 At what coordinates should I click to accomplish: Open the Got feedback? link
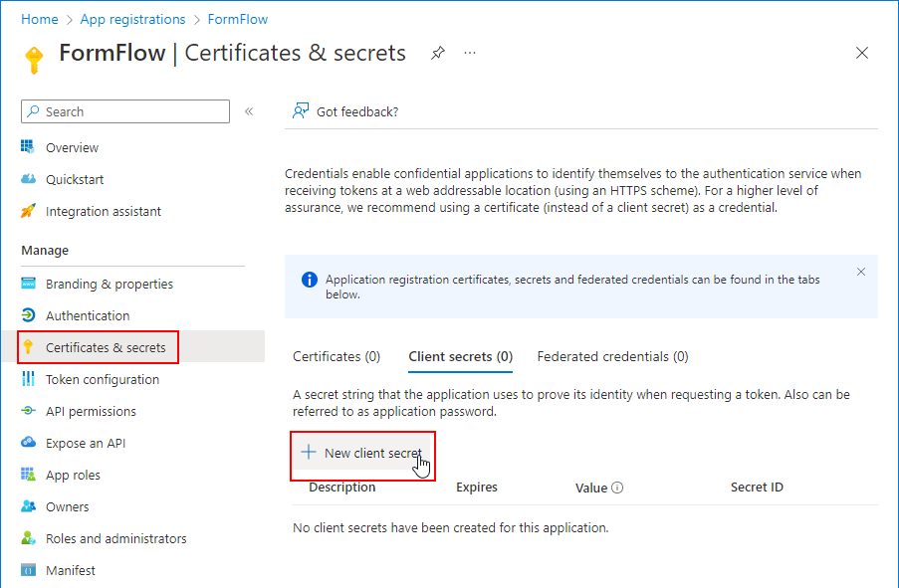coord(356,111)
